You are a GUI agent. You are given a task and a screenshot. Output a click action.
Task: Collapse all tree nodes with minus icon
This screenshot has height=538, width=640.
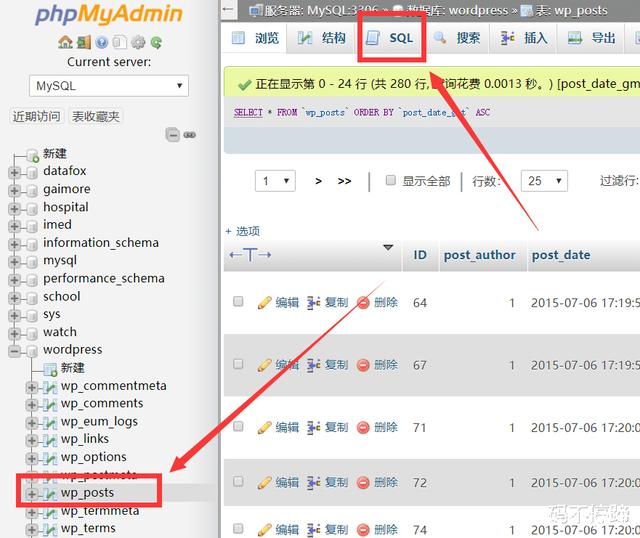[x=173, y=134]
